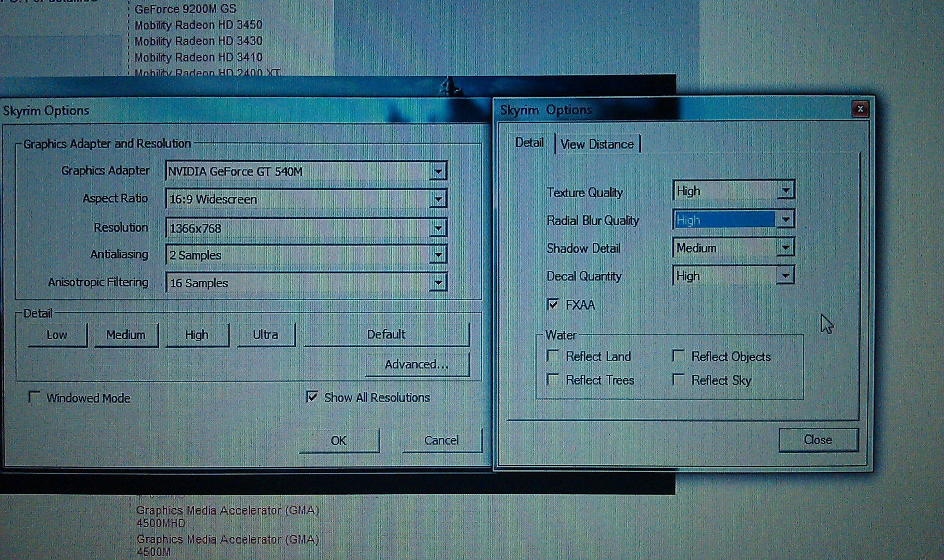Click the Graphics Media Accelerator (GMA) 4500MHD entry
Image resolution: width=944 pixels, height=560 pixels.
point(228,516)
